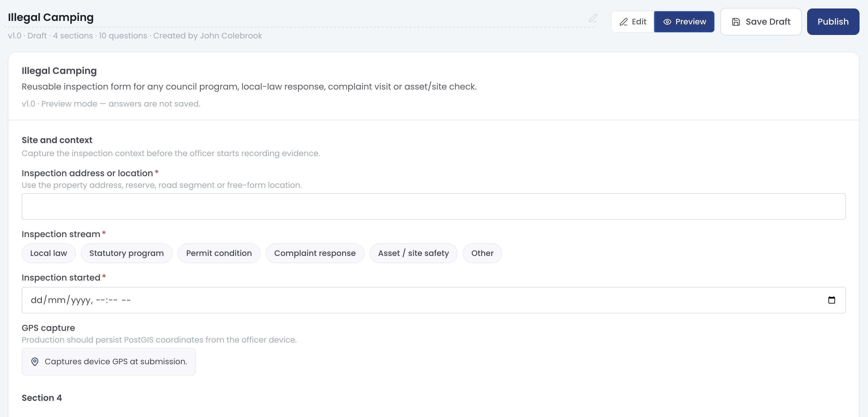The image size is (868, 417).
Task: Click the GPS location pin icon
Action: tap(35, 362)
